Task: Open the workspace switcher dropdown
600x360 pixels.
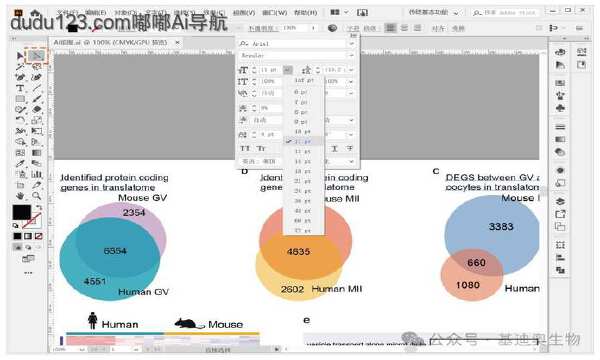Action: [x=434, y=13]
